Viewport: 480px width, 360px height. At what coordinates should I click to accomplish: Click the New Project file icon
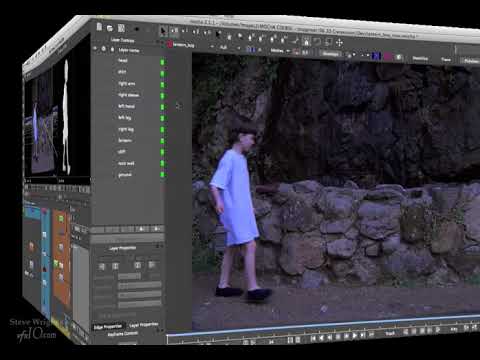click(x=99, y=27)
